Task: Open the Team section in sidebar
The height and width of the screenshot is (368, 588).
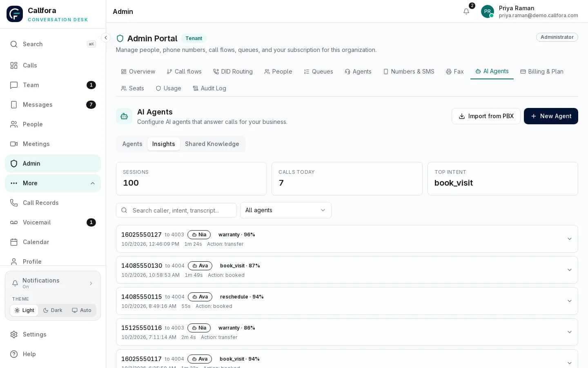Action: click(53, 85)
